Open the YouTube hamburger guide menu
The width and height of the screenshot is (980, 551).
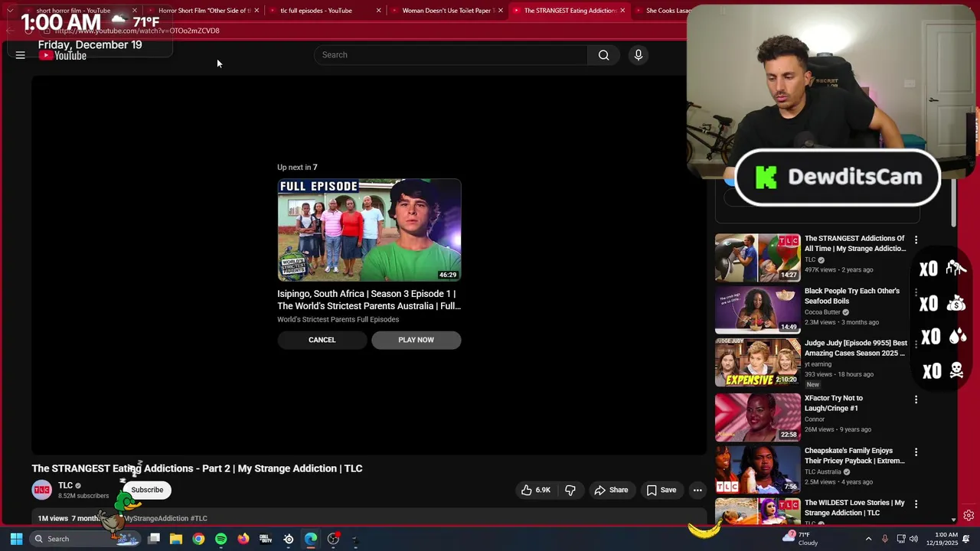coord(21,55)
